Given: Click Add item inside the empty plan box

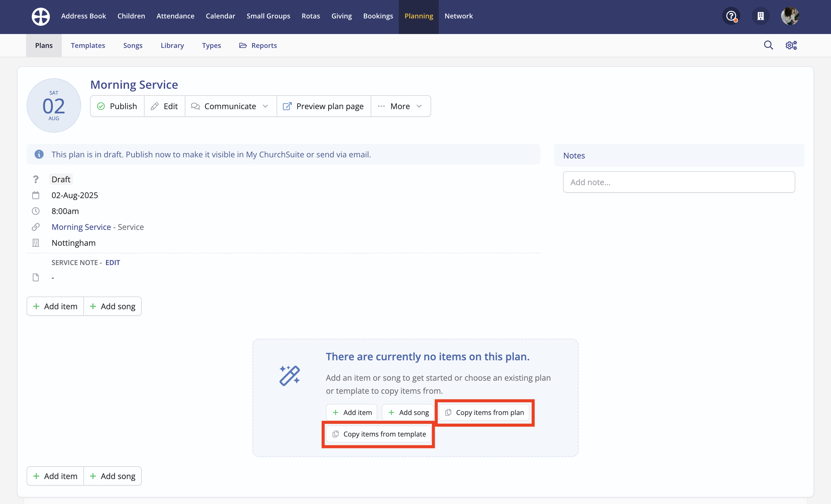Looking at the screenshot, I should 351,412.
